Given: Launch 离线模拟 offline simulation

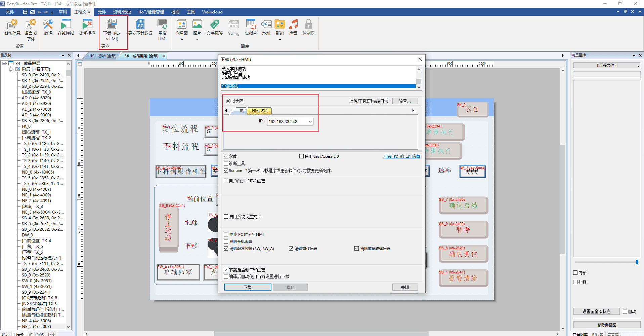Looking at the screenshot, I should coord(87,27).
